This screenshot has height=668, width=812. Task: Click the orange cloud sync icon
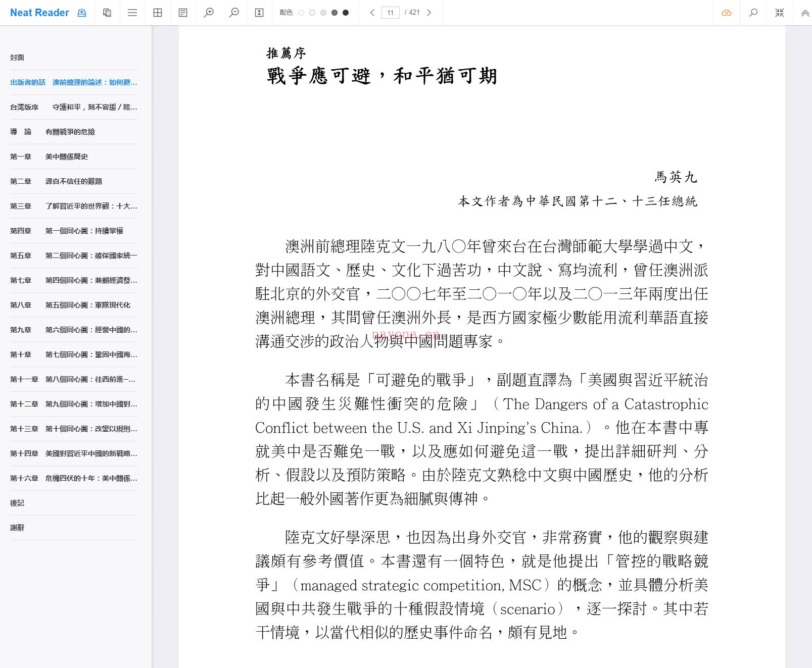727,13
